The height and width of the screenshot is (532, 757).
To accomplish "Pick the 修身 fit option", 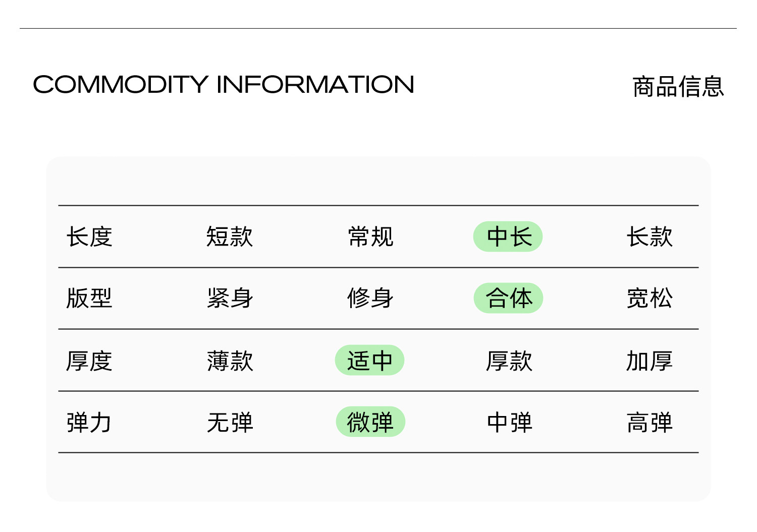I will pos(370,298).
